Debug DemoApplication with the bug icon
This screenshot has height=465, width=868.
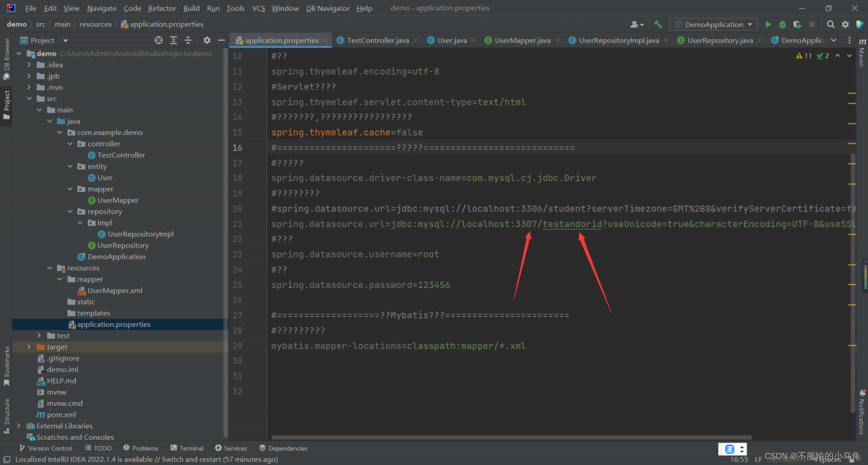point(783,24)
